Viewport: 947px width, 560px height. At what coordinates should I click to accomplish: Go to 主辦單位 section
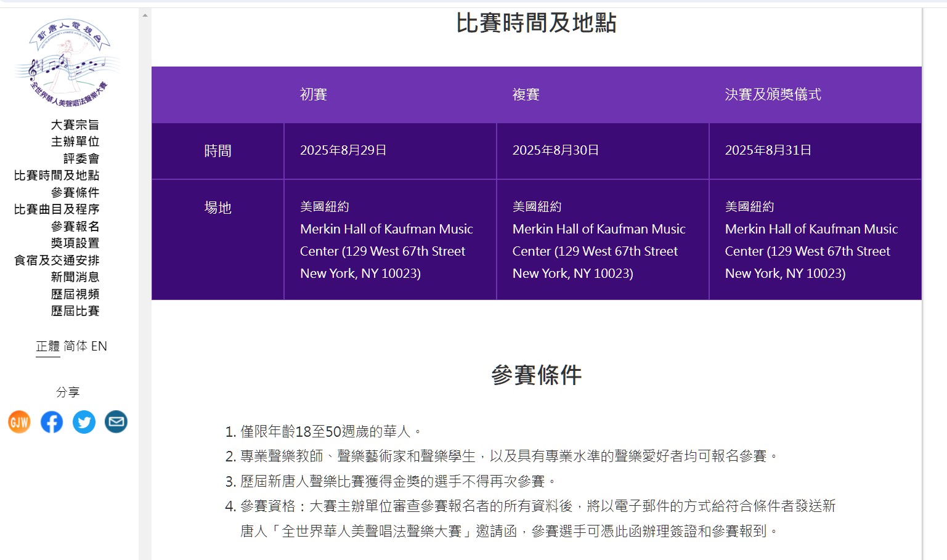[x=75, y=142]
